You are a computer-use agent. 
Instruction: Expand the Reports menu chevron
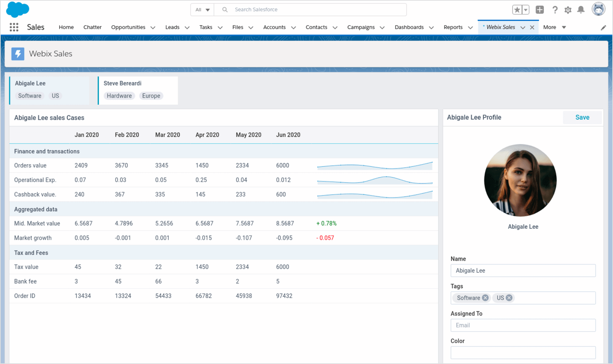(470, 27)
